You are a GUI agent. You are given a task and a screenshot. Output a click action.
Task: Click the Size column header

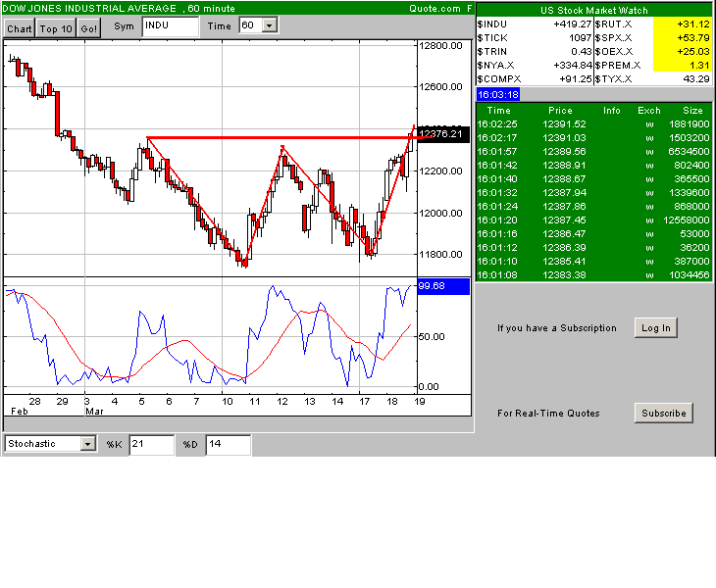tap(692, 111)
